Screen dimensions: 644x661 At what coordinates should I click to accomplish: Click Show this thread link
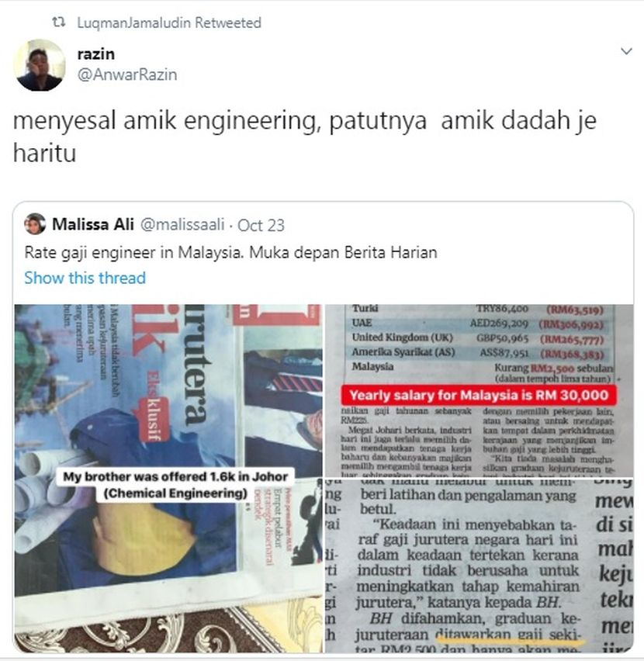click(85, 278)
